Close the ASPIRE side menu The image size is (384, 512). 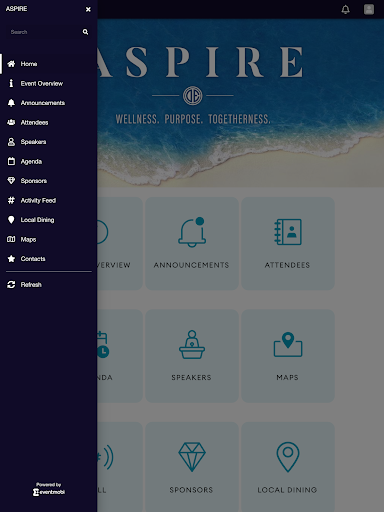click(88, 9)
